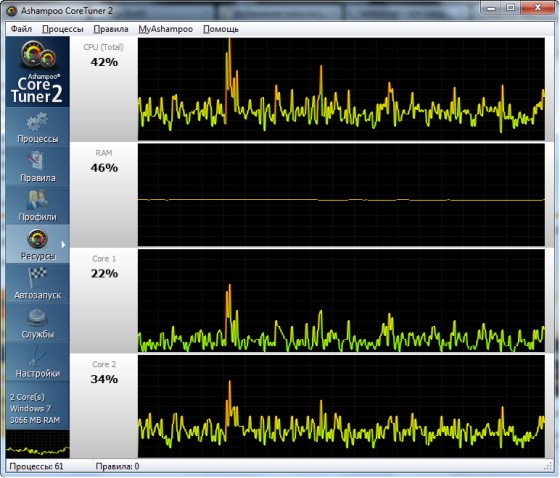The height and width of the screenshot is (478, 560).
Task: Open the Процессы sidebar gears icon
Action: (x=37, y=122)
